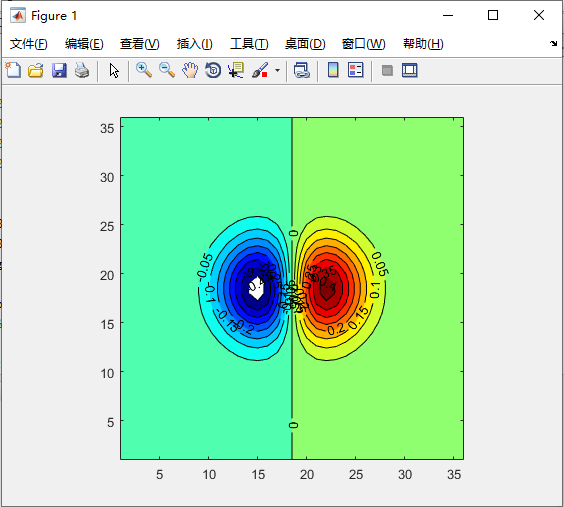Open the 工具(T) menu
Image resolution: width=564 pixels, height=507 pixels.
click(x=249, y=44)
